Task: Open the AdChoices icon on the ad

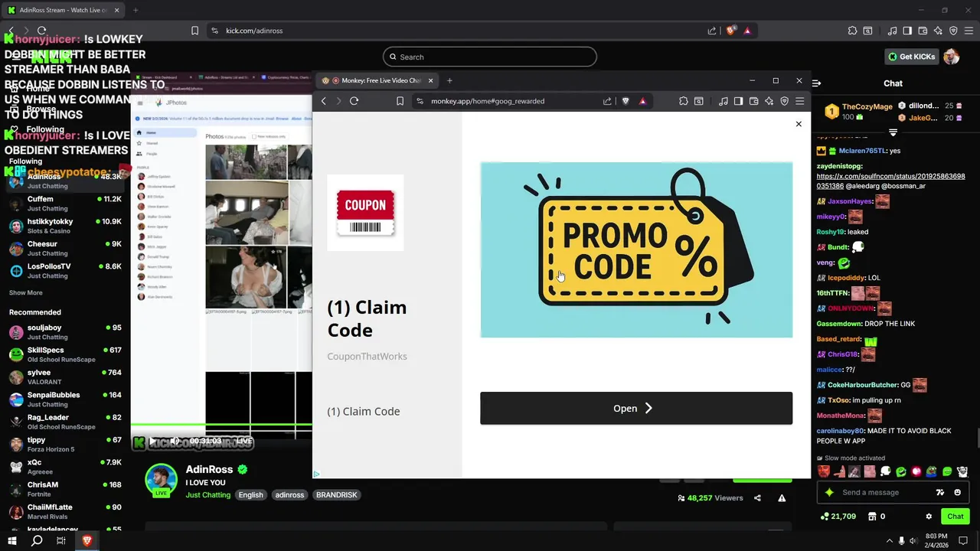Action: click(x=317, y=474)
